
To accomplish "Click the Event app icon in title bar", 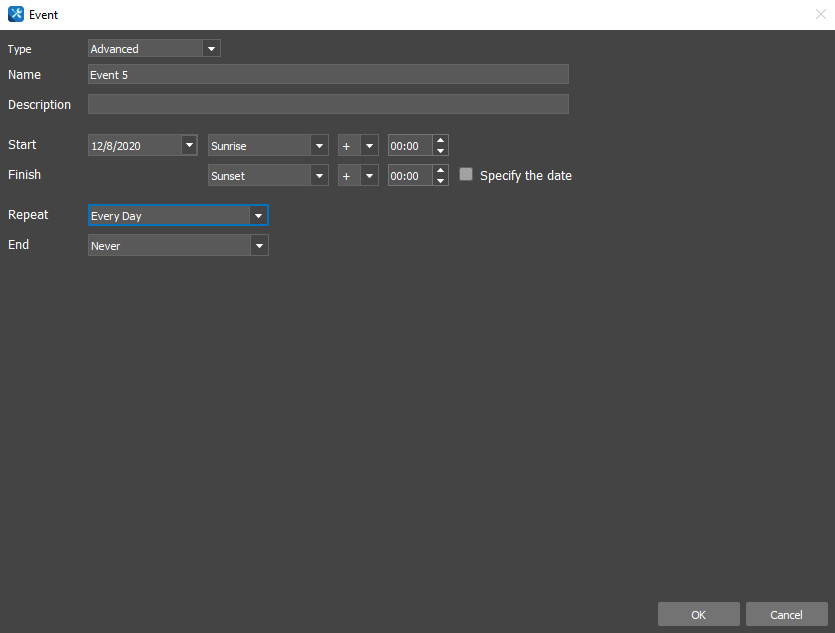I will (x=15, y=14).
